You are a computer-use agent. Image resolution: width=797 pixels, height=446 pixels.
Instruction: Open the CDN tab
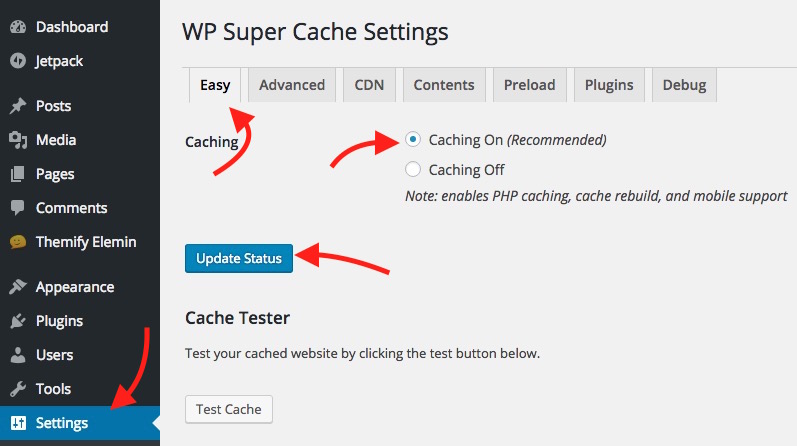point(369,85)
